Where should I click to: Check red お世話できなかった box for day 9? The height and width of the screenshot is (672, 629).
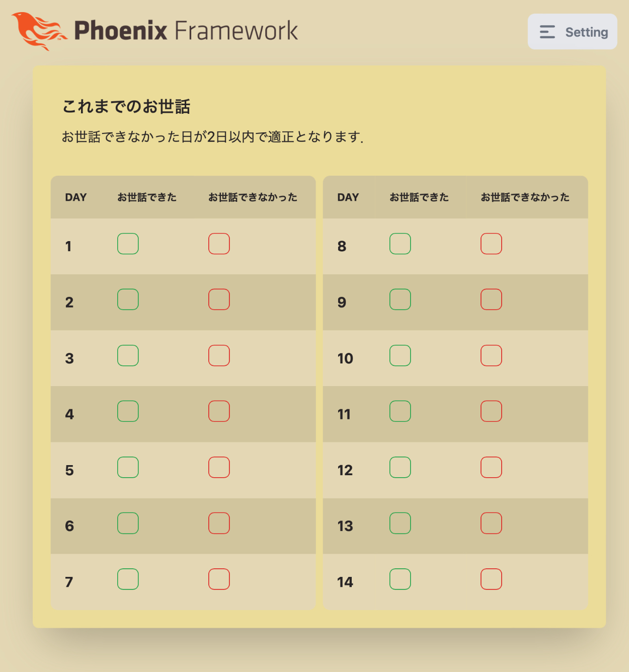click(491, 300)
